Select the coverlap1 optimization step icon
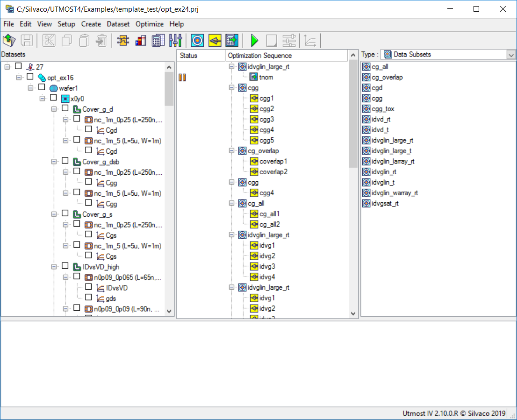 254,161
